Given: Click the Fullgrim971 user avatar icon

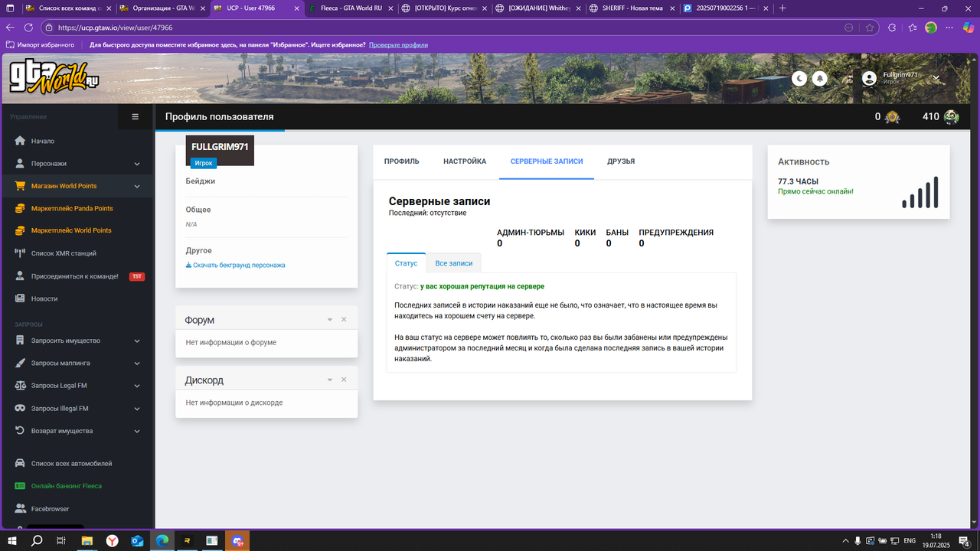Looking at the screenshot, I should (x=869, y=78).
